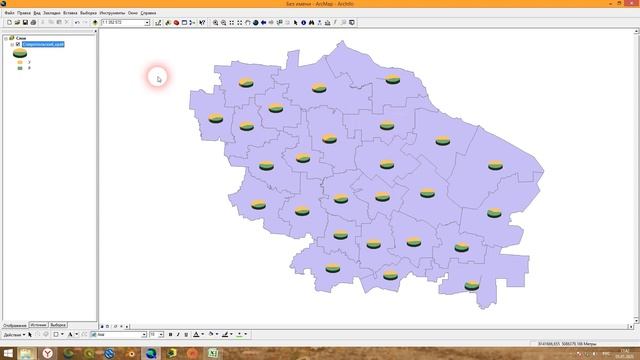This screenshot has height=360, width=640.
Task: Open the Вид menu
Action: [x=37, y=13]
